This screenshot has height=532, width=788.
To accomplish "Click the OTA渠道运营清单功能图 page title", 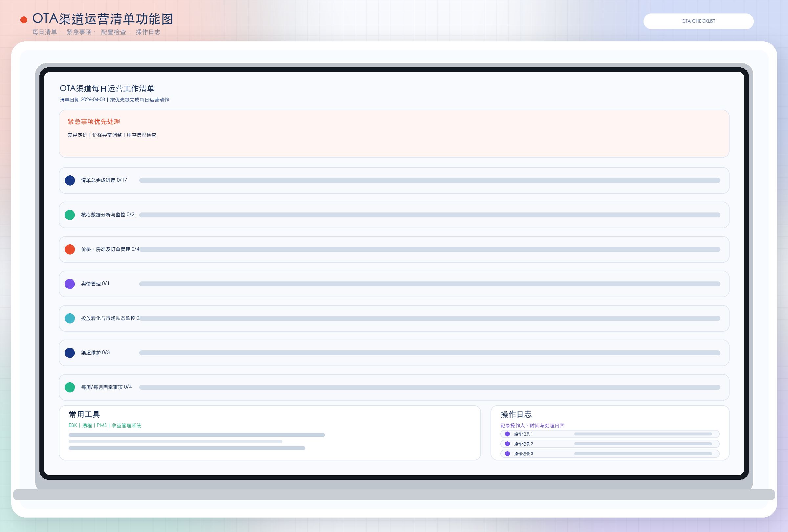I will pos(103,19).
